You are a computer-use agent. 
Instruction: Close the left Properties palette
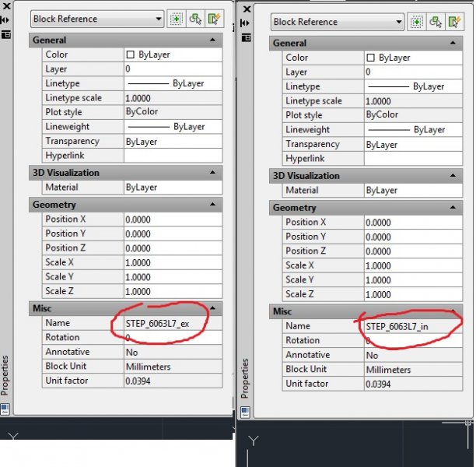[6, 6]
